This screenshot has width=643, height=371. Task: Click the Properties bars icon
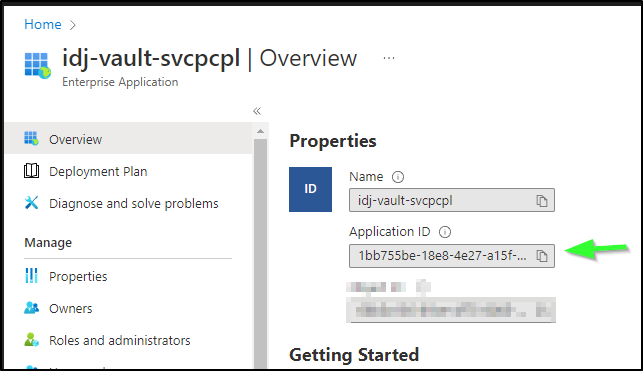31,275
